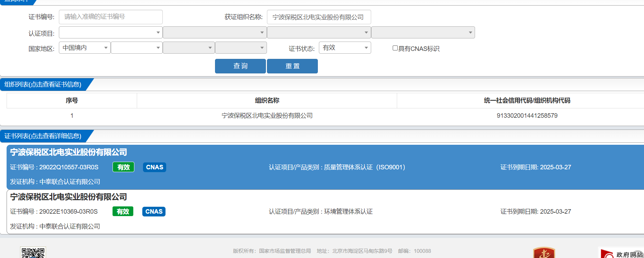Click 有效 badge on the ISO9001 certificate
Screen dimensions: 644x258
[123, 167]
